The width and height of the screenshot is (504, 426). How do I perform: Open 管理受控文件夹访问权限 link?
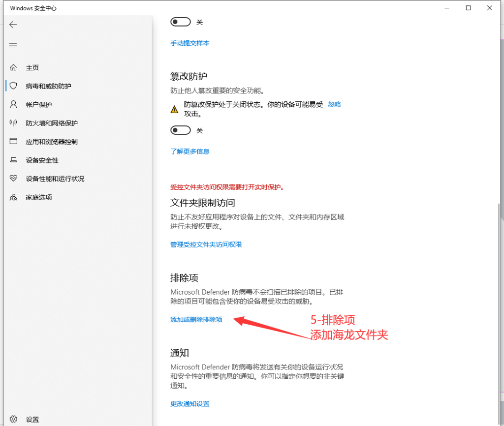(206, 244)
